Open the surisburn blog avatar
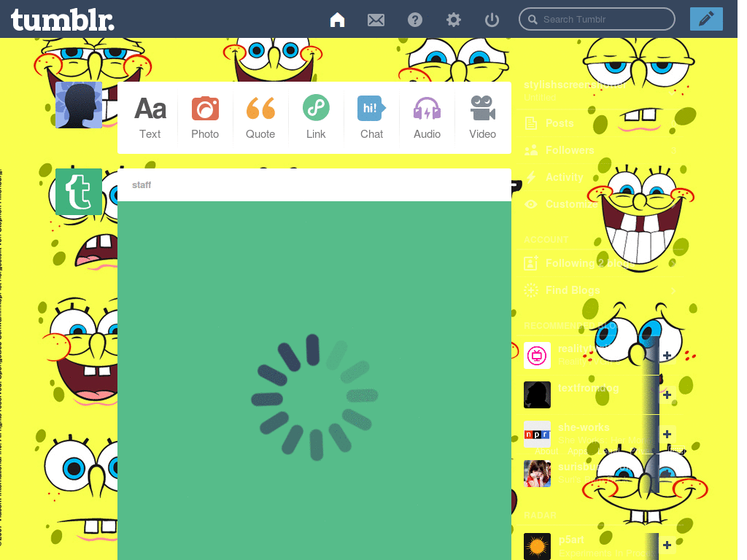 537,474
